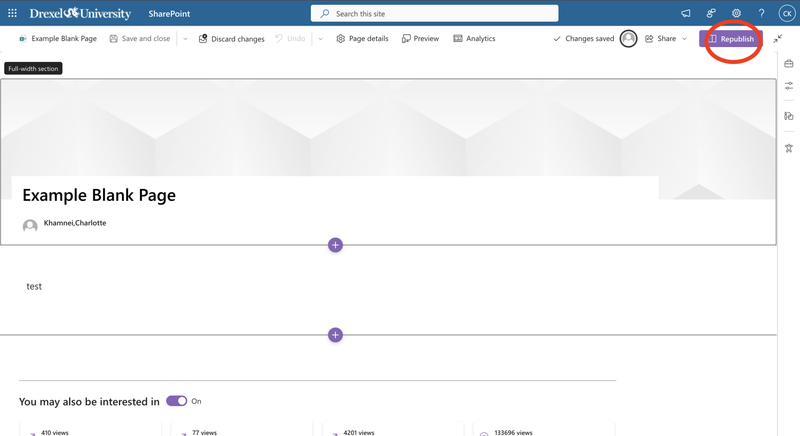Click the test text web part

(34, 287)
